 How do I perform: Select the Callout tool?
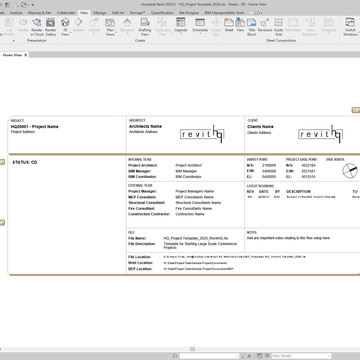tap(94, 25)
